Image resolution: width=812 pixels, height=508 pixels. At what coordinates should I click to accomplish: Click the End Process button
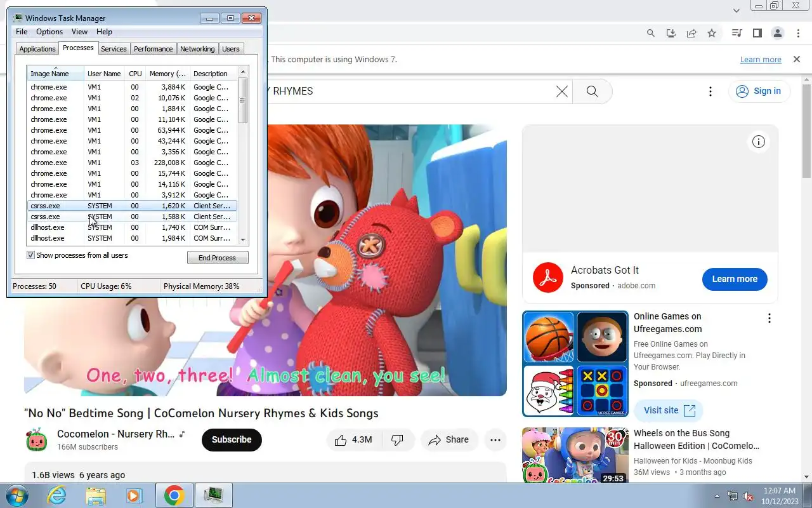(x=218, y=258)
